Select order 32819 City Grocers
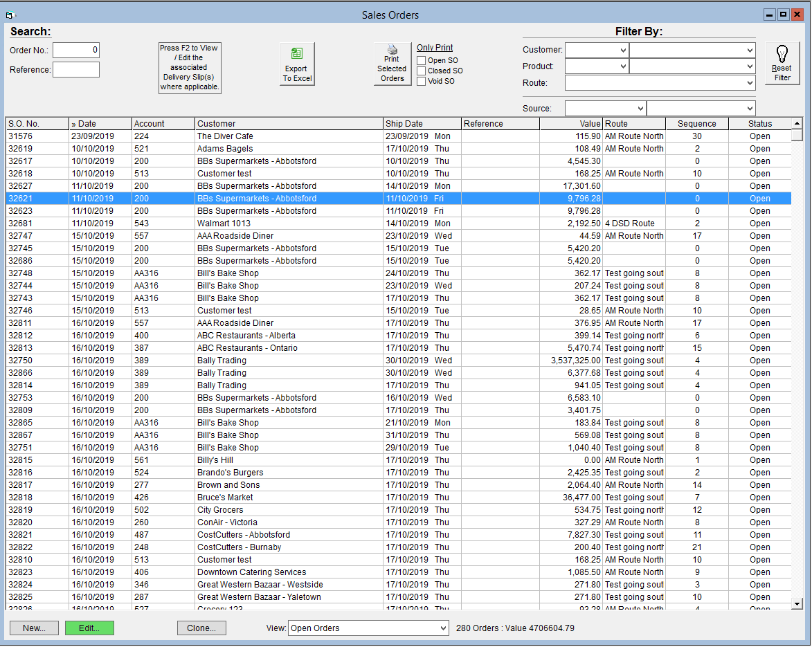The height and width of the screenshot is (647, 812). click(x=399, y=510)
